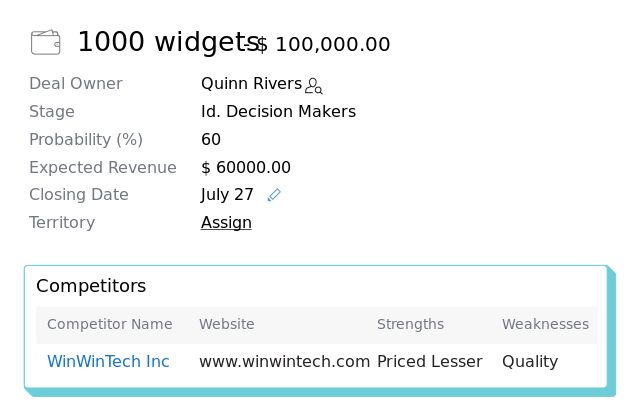This screenshot has width=640, height=420.
Task: Click the expected revenue $ 60000.00
Action: click(246, 167)
